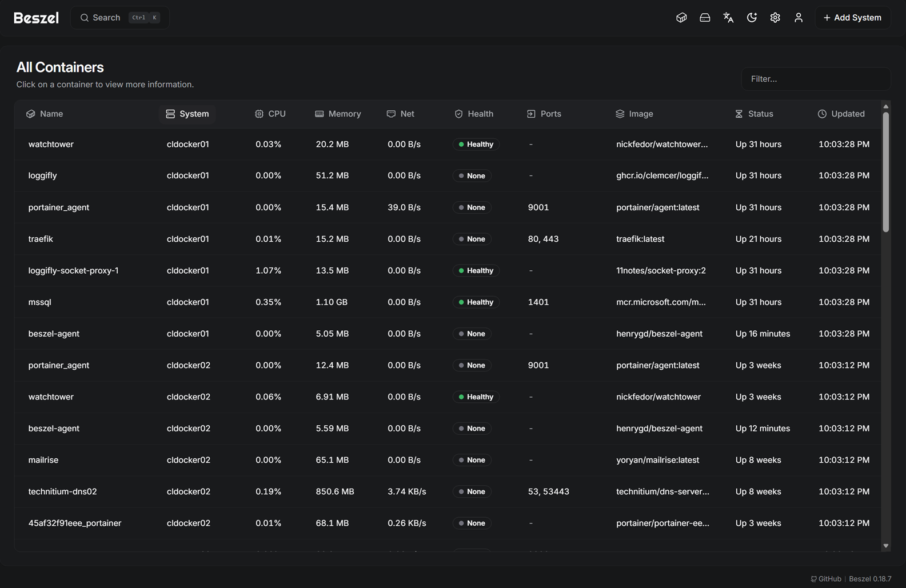Open the language translation icon
Screen dimensions: 906x588
tap(728, 18)
